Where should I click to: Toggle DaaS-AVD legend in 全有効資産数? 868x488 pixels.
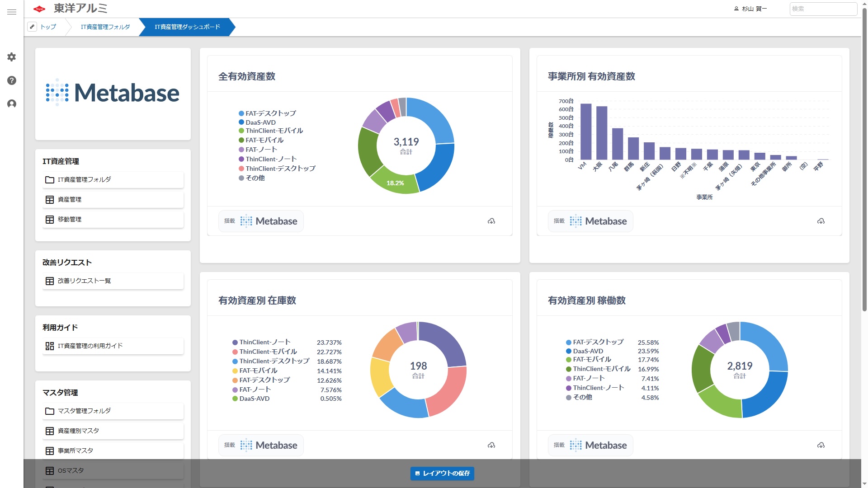pos(257,122)
